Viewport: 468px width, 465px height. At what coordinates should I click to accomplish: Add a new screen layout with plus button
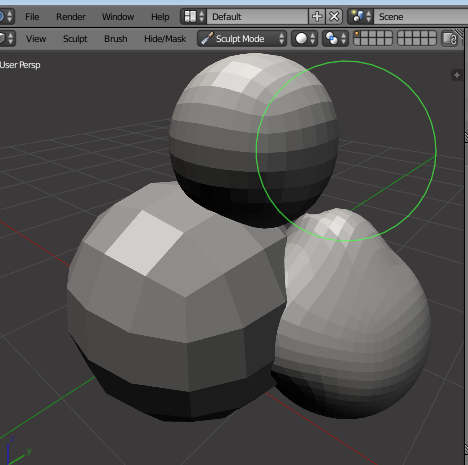pos(317,16)
